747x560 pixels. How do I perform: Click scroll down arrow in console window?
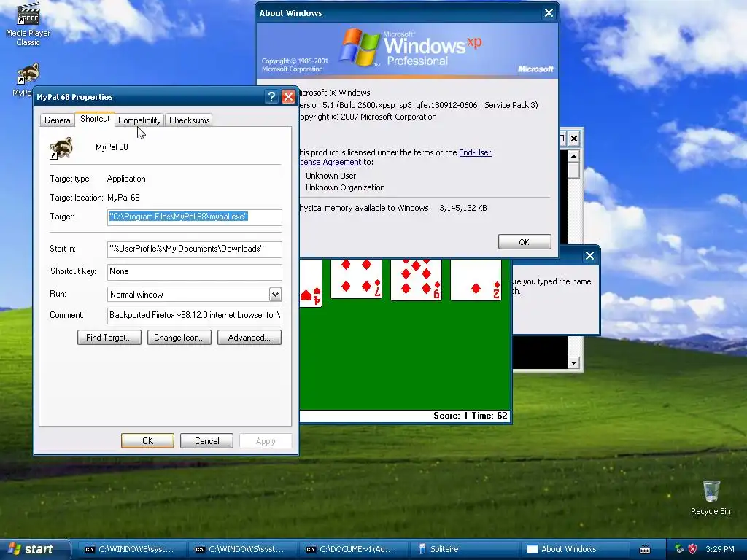573,363
